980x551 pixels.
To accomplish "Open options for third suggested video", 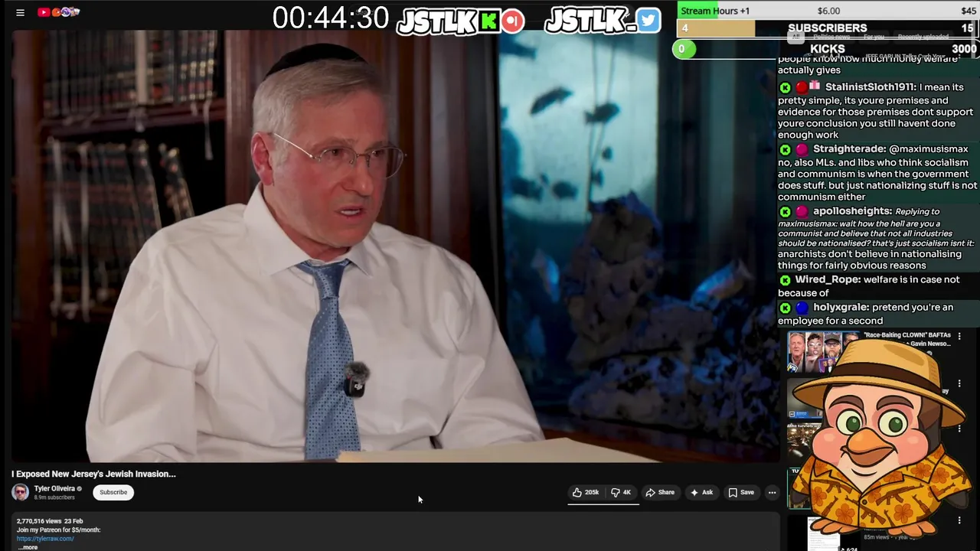I will pyautogui.click(x=959, y=429).
